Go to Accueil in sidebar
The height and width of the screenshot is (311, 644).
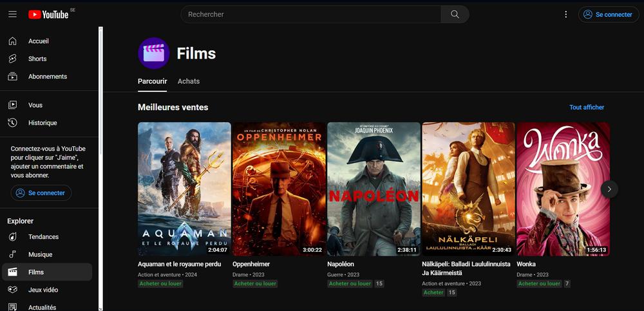[x=38, y=41]
